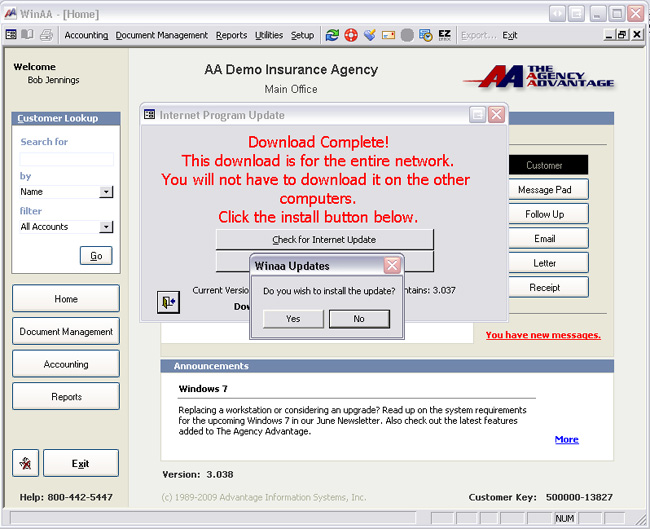Screen dimensions: 650x529
Task: Click the gray circle toolbar icon
Action: [407, 35]
